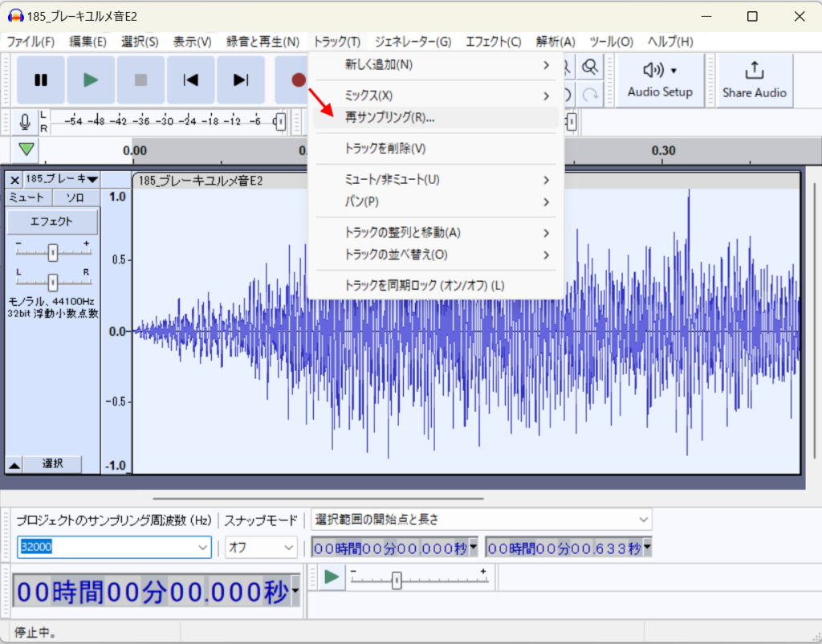Toggle ミュート (mute) on the track

29,198
